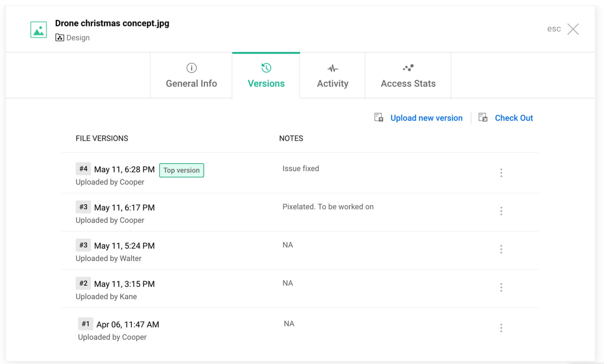Click the upload new version file icon
This screenshot has width=604, height=364.
[378, 118]
